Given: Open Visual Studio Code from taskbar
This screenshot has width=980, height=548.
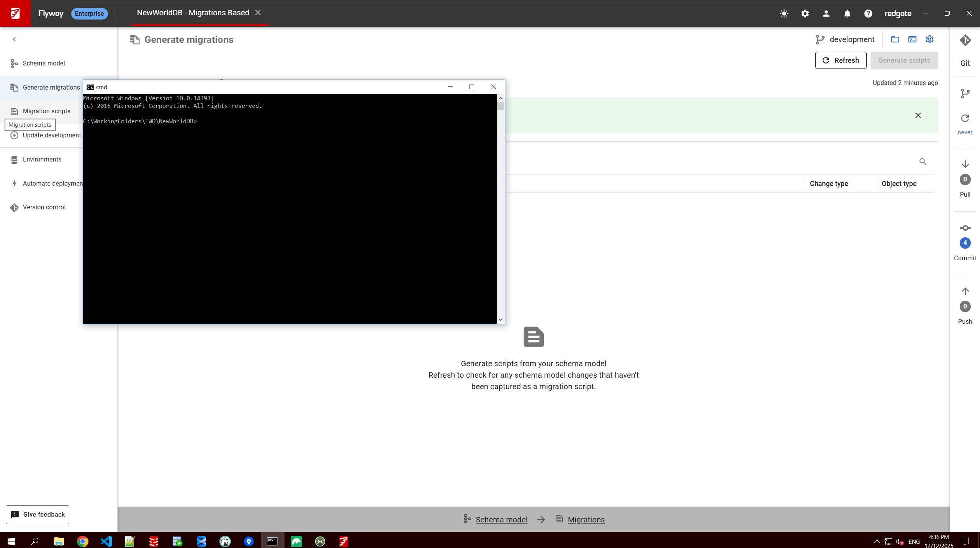Looking at the screenshot, I should (x=106, y=541).
